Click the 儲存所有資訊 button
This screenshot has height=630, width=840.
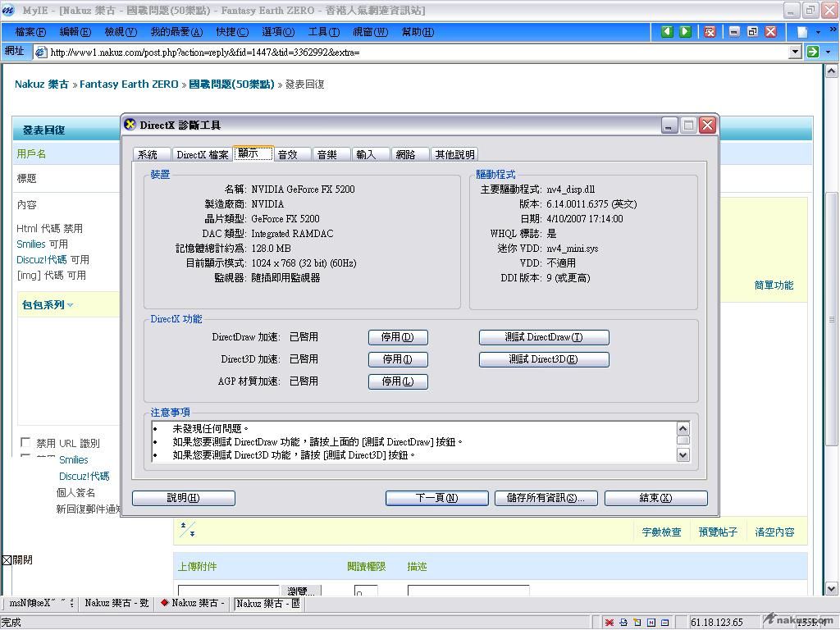(545, 498)
